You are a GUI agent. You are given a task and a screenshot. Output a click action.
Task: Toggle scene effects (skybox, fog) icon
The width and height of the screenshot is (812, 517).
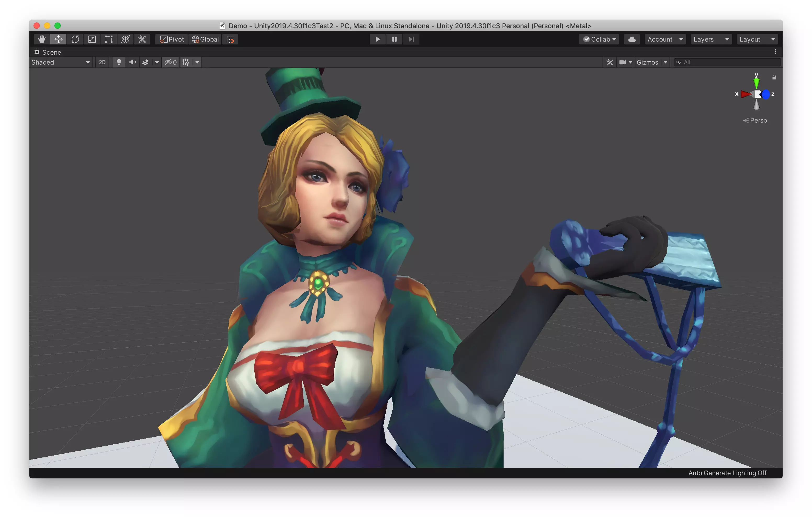(145, 62)
